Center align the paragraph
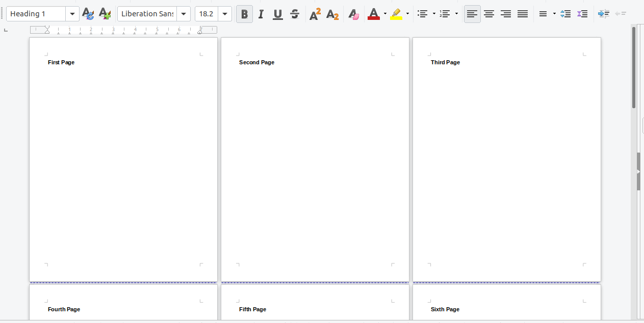The width and height of the screenshot is (644, 323). click(x=488, y=14)
